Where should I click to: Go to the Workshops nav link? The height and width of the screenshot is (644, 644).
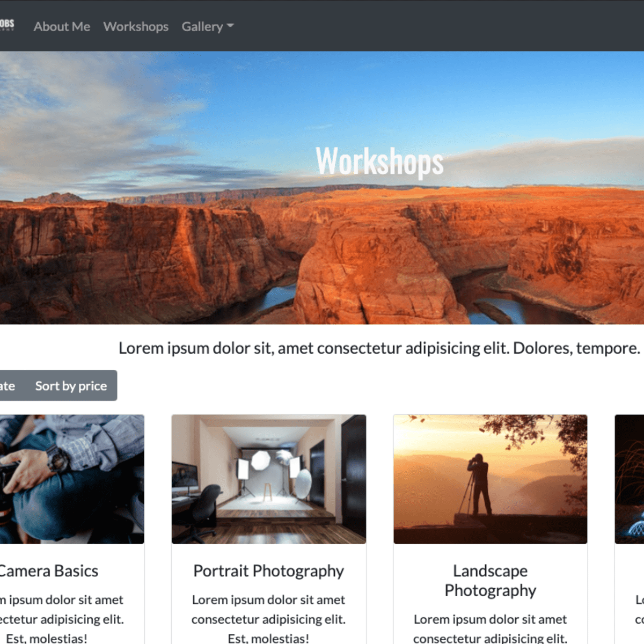pyautogui.click(x=136, y=26)
